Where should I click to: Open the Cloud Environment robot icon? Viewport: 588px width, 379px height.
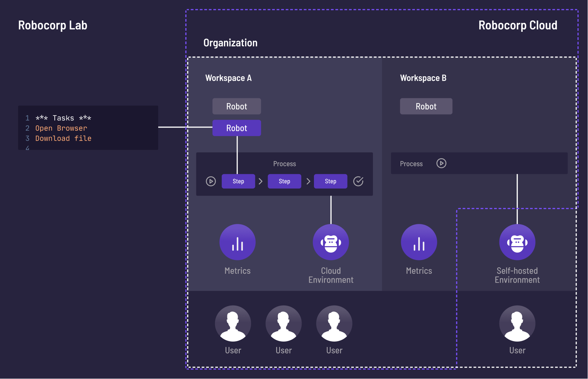(331, 242)
